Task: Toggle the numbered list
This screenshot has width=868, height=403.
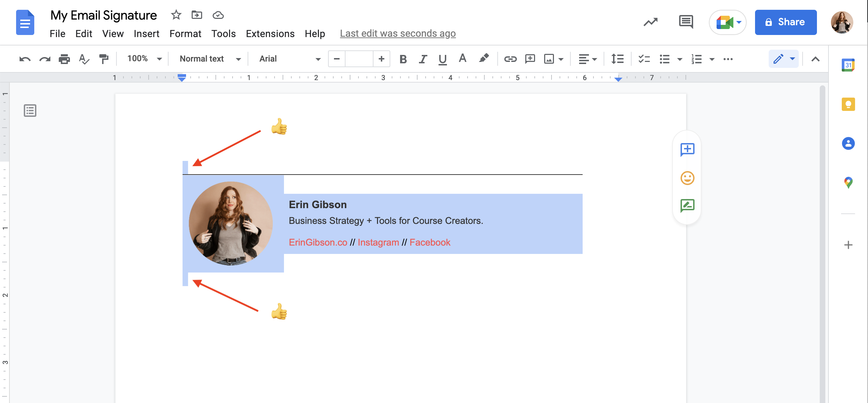Action: click(696, 59)
